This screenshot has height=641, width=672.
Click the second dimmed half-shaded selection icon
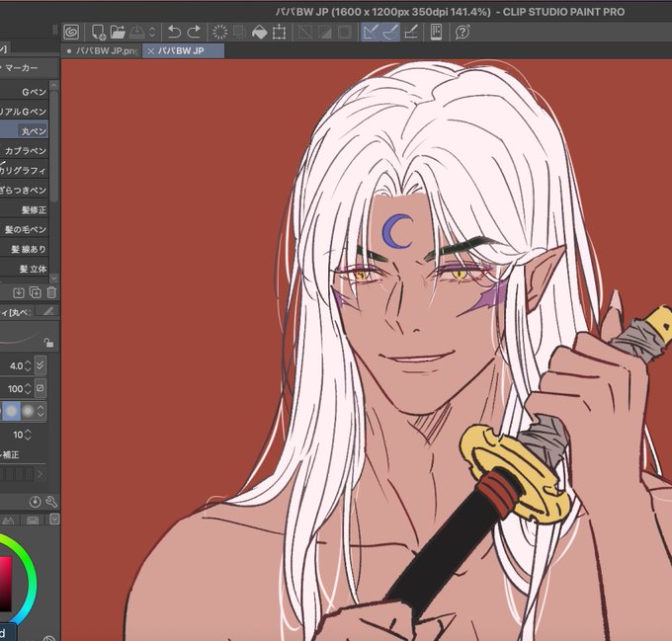[325, 33]
